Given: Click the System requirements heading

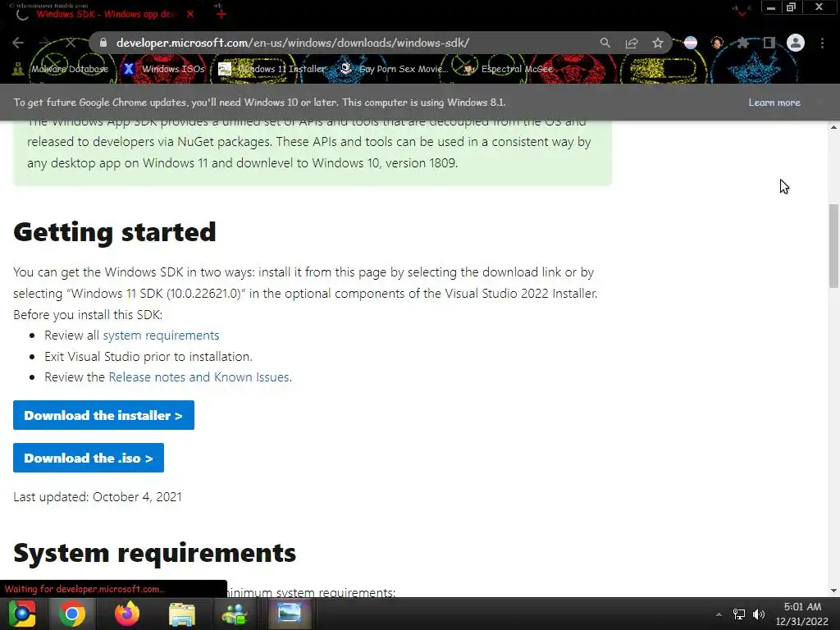Looking at the screenshot, I should pos(154,553).
